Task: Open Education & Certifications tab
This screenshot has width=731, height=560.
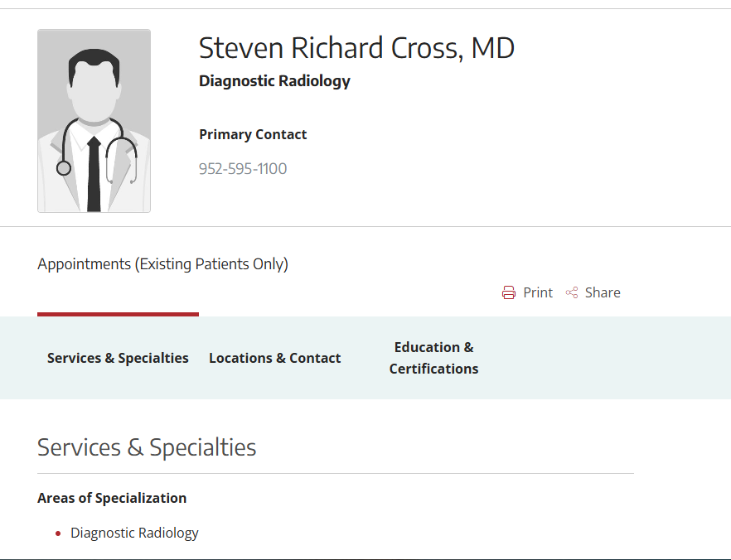Action: (433, 358)
